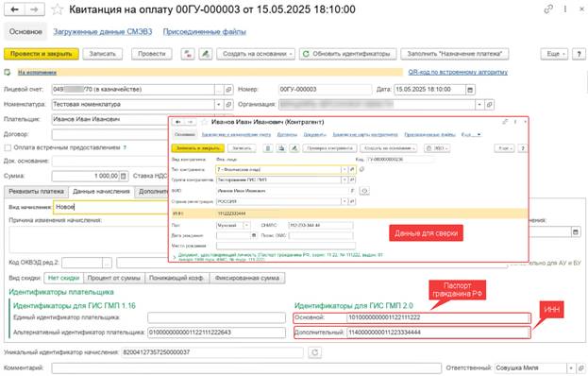Go back with the main window left arrow
This screenshot has height=376, width=588.
(x=14, y=9)
